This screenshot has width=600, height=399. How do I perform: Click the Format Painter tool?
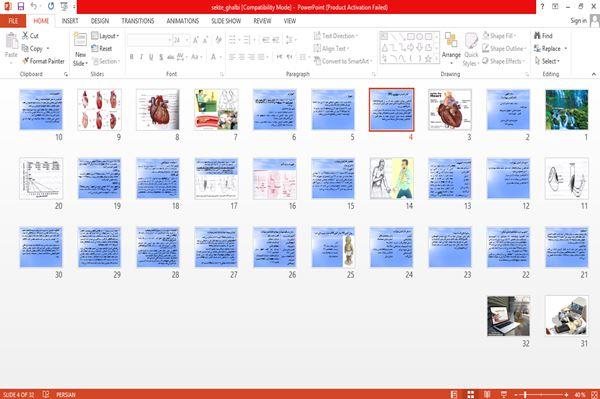tap(43, 61)
